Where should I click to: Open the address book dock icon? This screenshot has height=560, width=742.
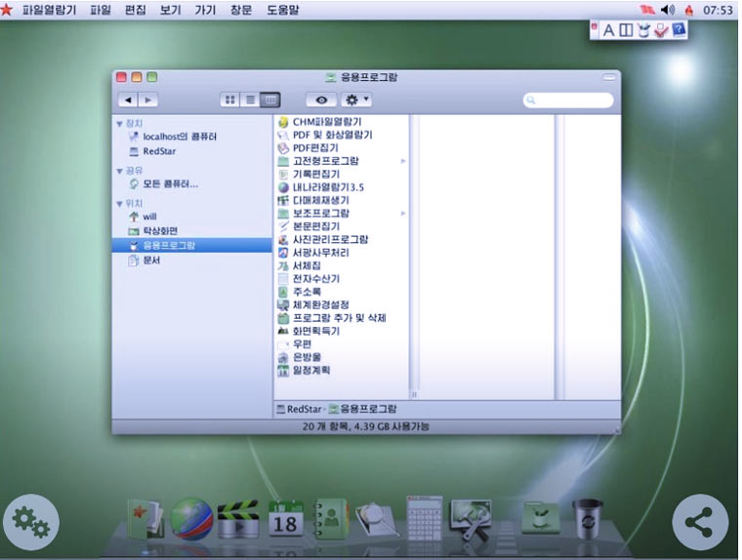coord(330,519)
